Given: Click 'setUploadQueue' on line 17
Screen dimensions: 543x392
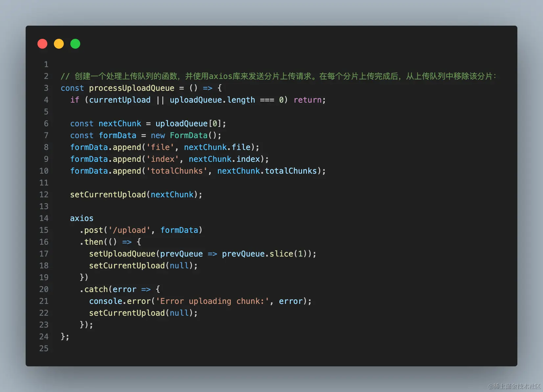Looking at the screenshot, I should (122, 254).
